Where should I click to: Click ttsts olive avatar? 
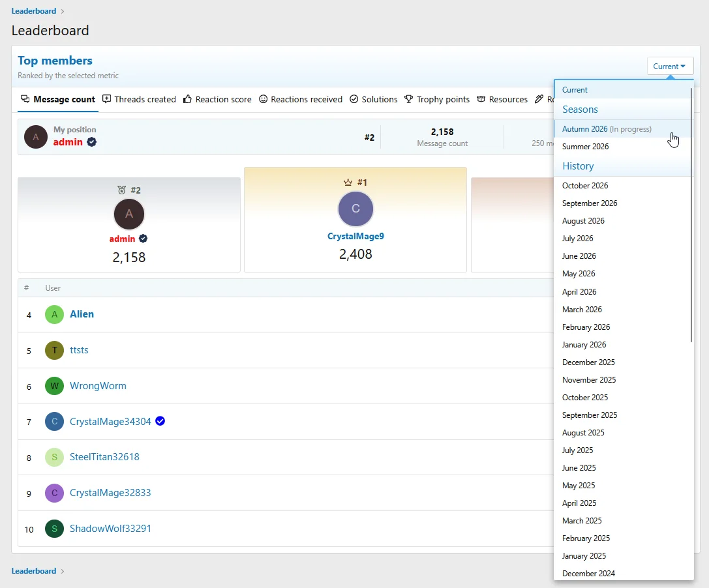pyautogui.click(x=54, y=350)
